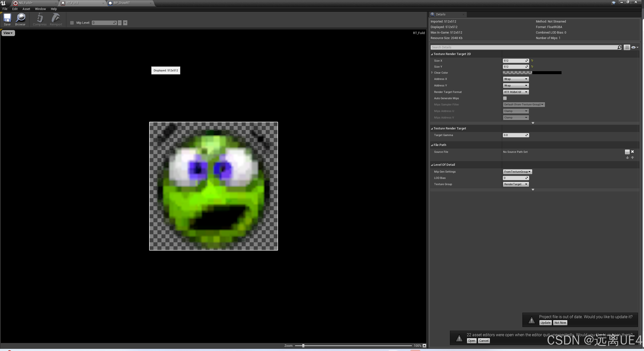This screenshot has width=644, height=351.
Task: Toggle the property matrix grid icon
Action: [627, 47]
